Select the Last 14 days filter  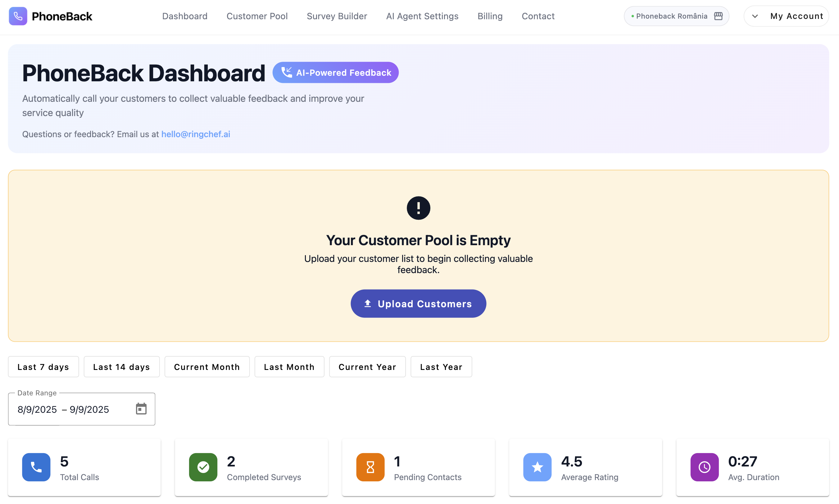click(x=122, y=367)
